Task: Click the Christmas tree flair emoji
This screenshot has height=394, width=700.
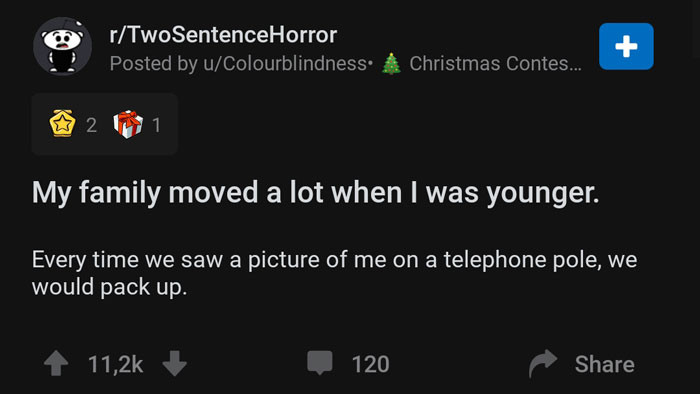Action: [391, 63]
